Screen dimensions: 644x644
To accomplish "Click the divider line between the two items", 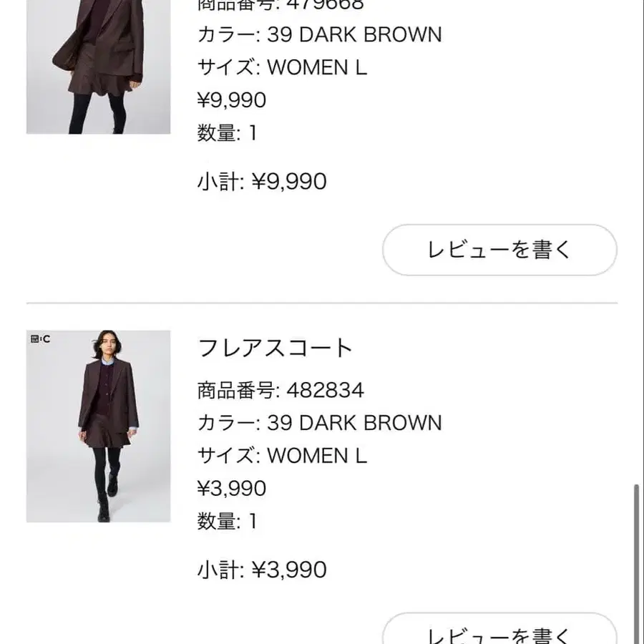I will click(322, 303).
